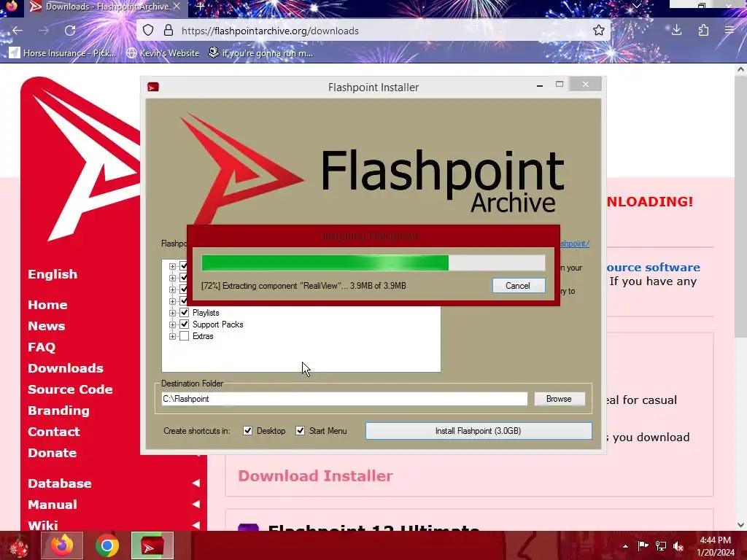
Task: Click Download Installer heading on webpage
Action: [315, 475]
